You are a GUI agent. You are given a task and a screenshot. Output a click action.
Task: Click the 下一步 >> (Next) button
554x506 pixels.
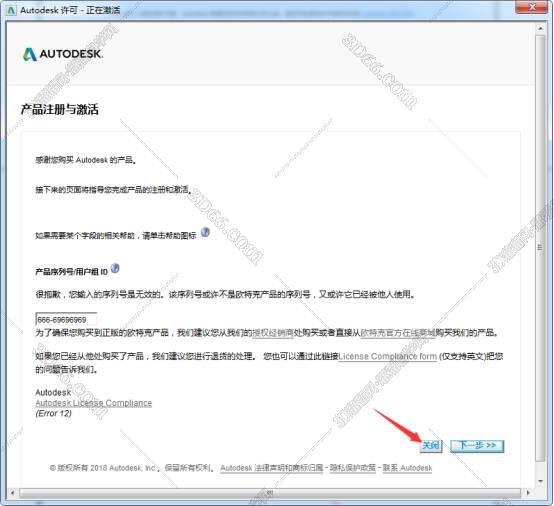[477, 445]
